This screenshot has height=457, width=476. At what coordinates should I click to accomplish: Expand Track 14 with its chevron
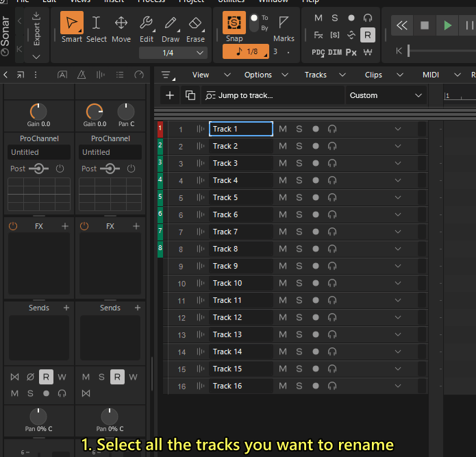(x=398, y=351)
